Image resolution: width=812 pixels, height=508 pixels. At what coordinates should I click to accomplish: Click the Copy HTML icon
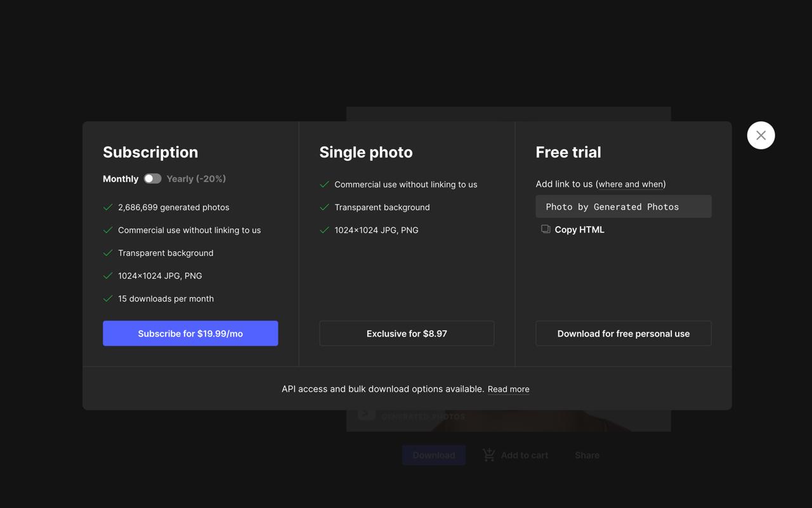[x=546, y=229]
